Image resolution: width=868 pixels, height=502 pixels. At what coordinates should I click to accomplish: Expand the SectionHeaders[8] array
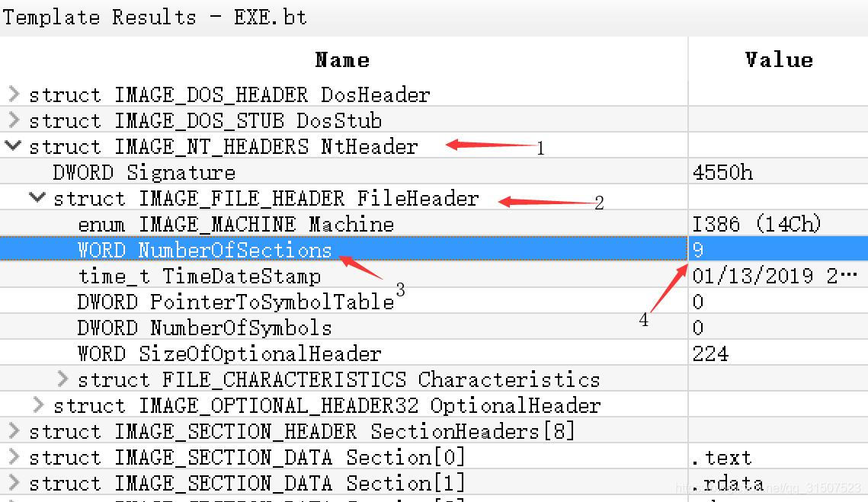[14, 430]
